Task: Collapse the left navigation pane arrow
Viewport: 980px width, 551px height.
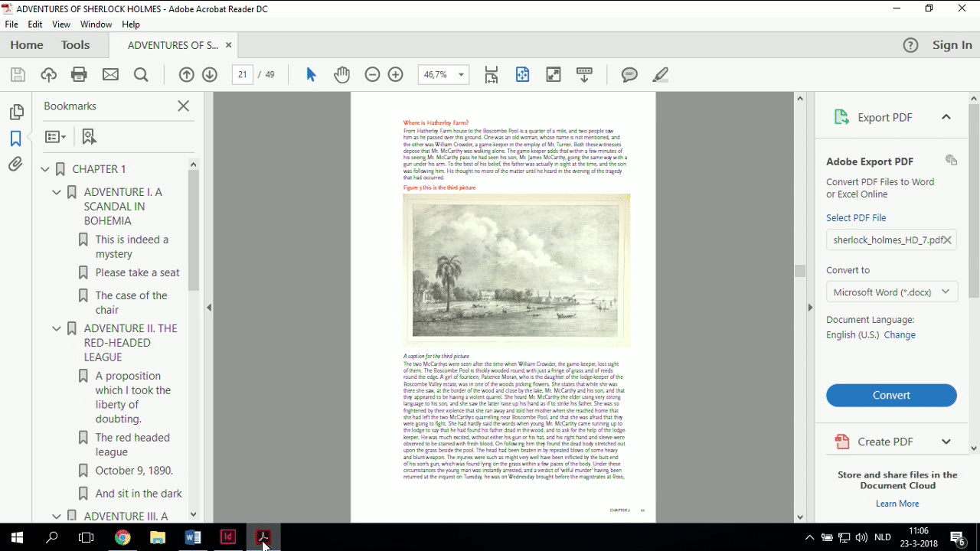Action: pyautogui.click(x=209, y=308)
